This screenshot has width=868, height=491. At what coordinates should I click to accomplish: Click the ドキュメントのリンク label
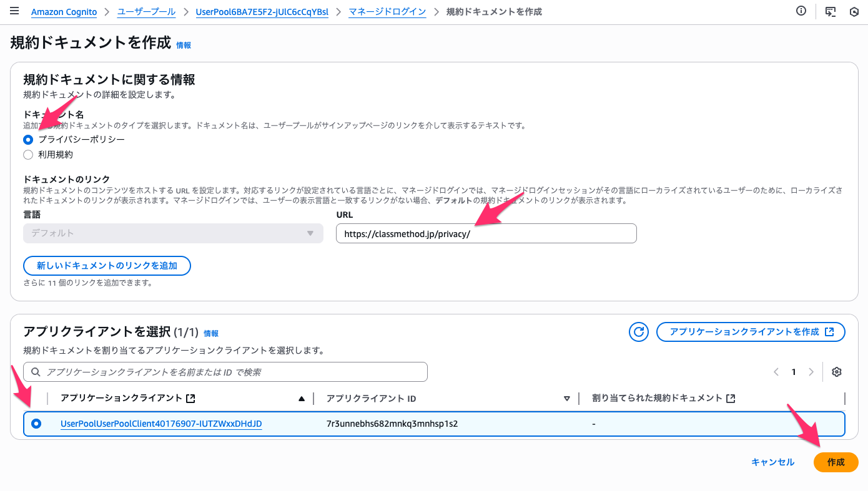(x=66, y=179)
